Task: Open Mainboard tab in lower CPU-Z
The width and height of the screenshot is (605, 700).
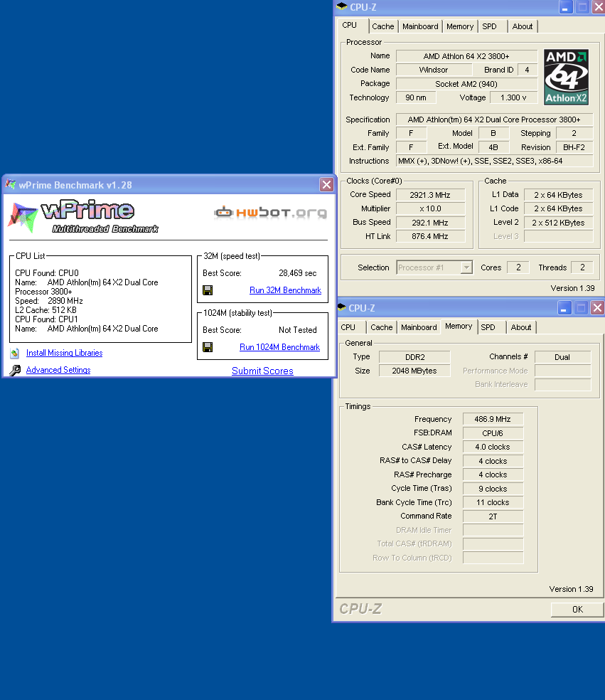Action: [x=419, y=327]
